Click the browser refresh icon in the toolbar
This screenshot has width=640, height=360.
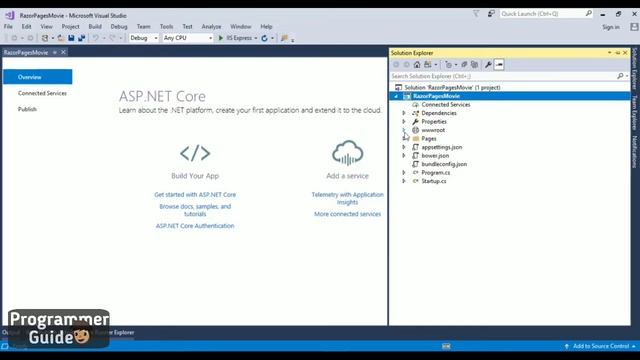pos(264,38)
